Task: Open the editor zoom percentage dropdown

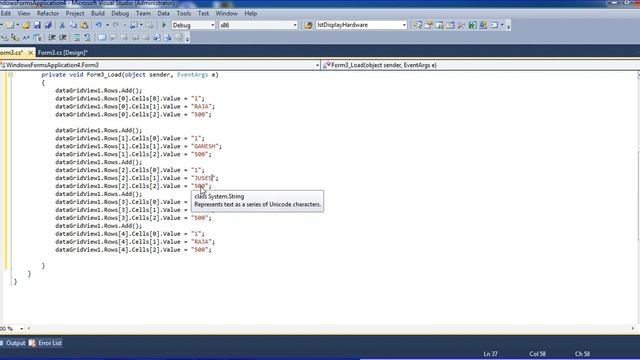Action: click(x=21, y=329)
